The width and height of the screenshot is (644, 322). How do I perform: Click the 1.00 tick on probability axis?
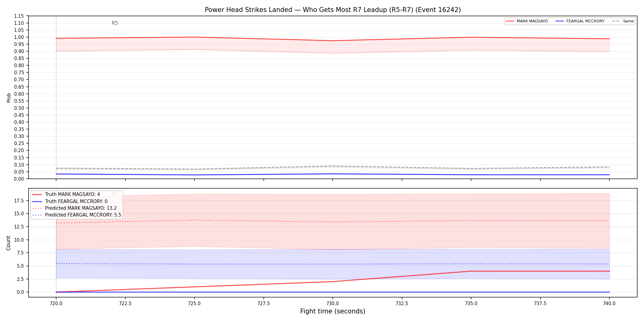coord(19,37)
